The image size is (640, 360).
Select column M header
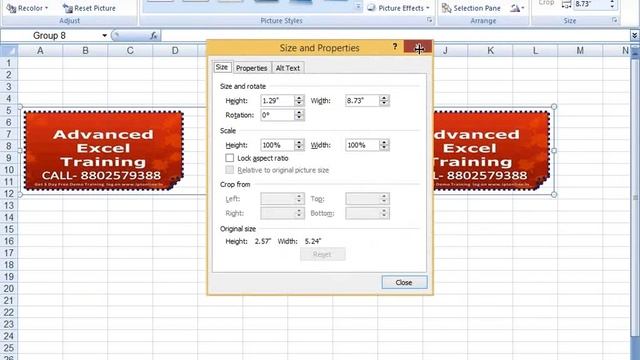580,51
